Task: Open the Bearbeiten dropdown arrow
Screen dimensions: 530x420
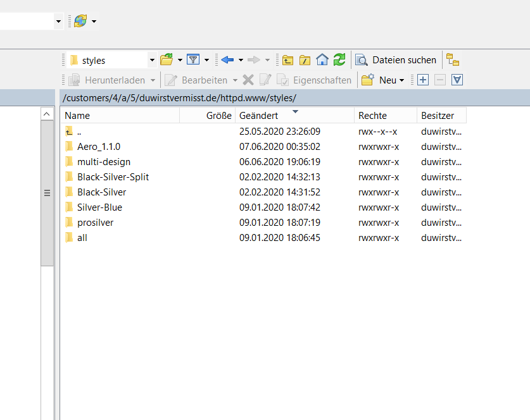Action: pos(235,80)
